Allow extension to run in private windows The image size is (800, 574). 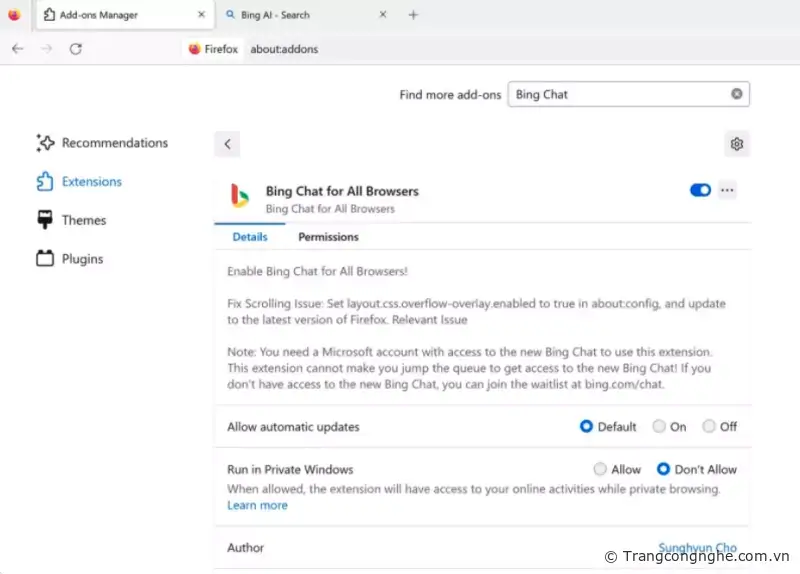click(600, 469)
